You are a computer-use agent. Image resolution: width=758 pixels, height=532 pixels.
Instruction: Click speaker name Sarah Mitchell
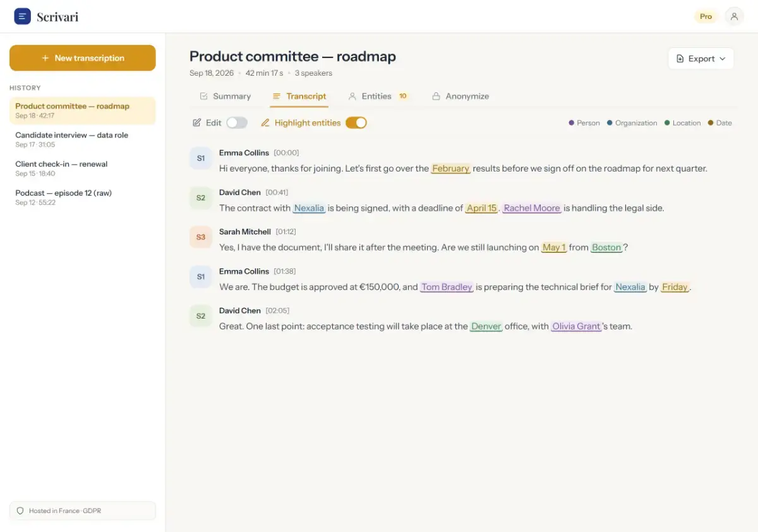[x=245, y=232]
